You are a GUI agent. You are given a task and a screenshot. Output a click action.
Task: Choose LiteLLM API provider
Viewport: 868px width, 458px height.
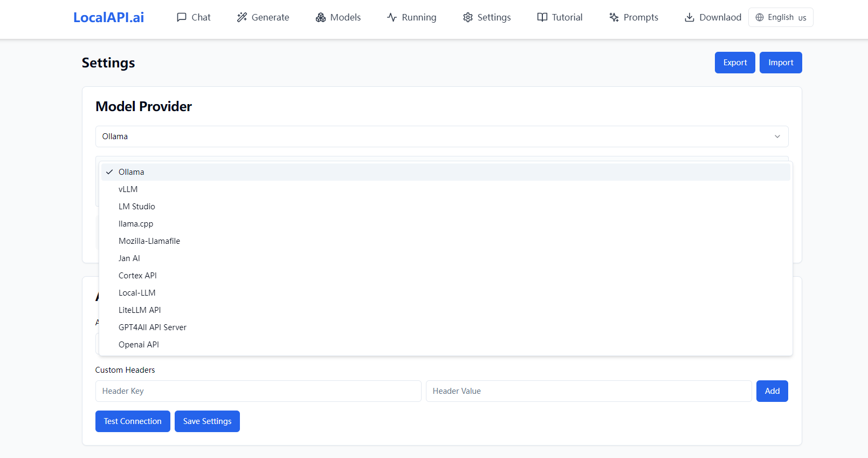pyautogui.click(x=446, y=310)
